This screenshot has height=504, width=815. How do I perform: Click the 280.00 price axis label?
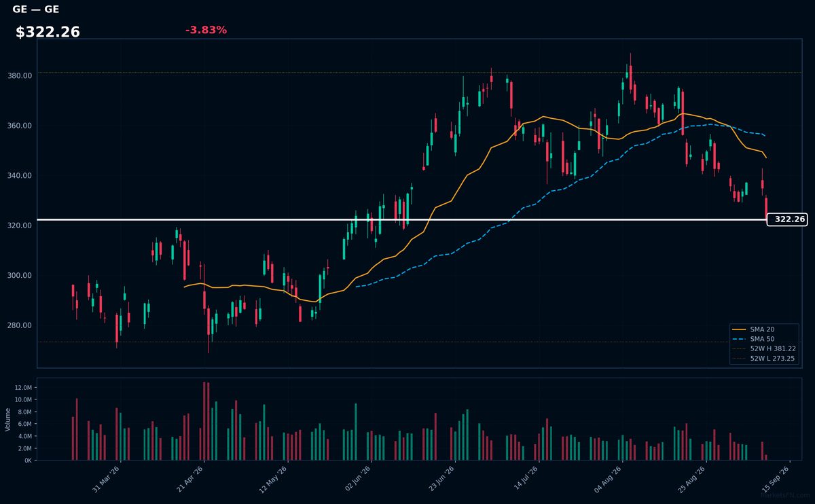tap(21, 325)
